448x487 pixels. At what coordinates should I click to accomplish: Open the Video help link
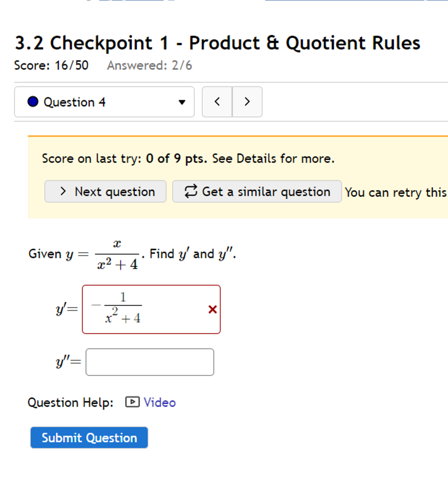[159, 402]
